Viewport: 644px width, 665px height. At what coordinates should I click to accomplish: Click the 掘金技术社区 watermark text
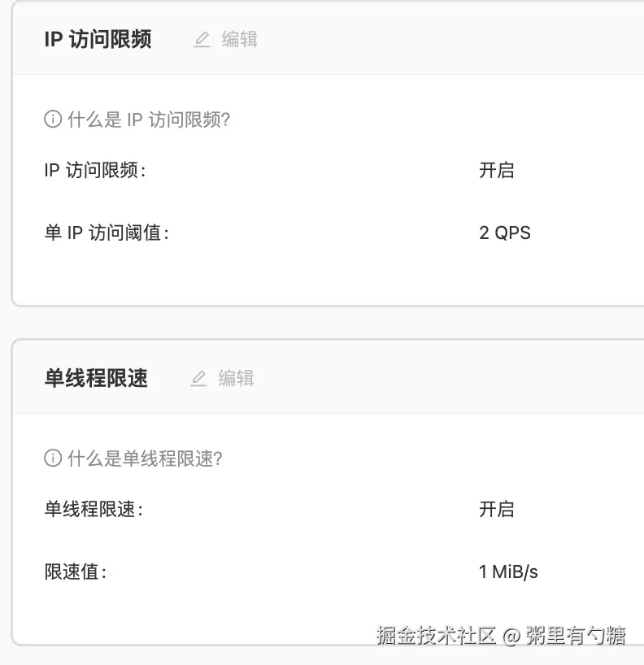[x=436, y=635]
